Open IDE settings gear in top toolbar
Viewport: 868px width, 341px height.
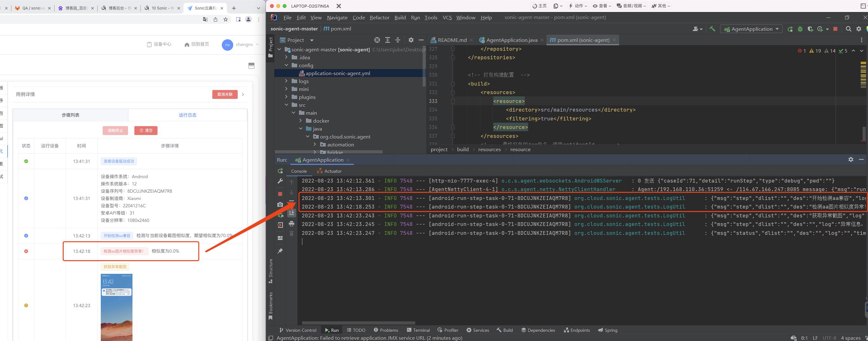tap(858, 29)
